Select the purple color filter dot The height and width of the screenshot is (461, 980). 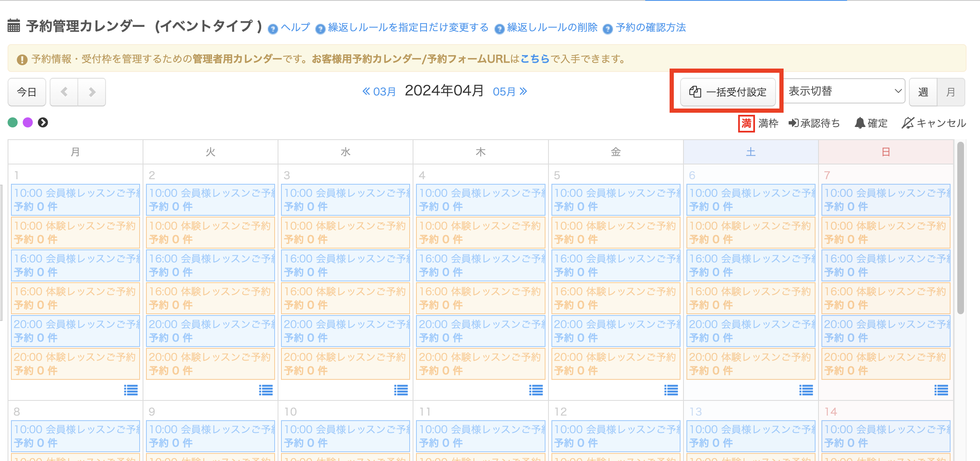pyautogui.click(x=28, y=122)
